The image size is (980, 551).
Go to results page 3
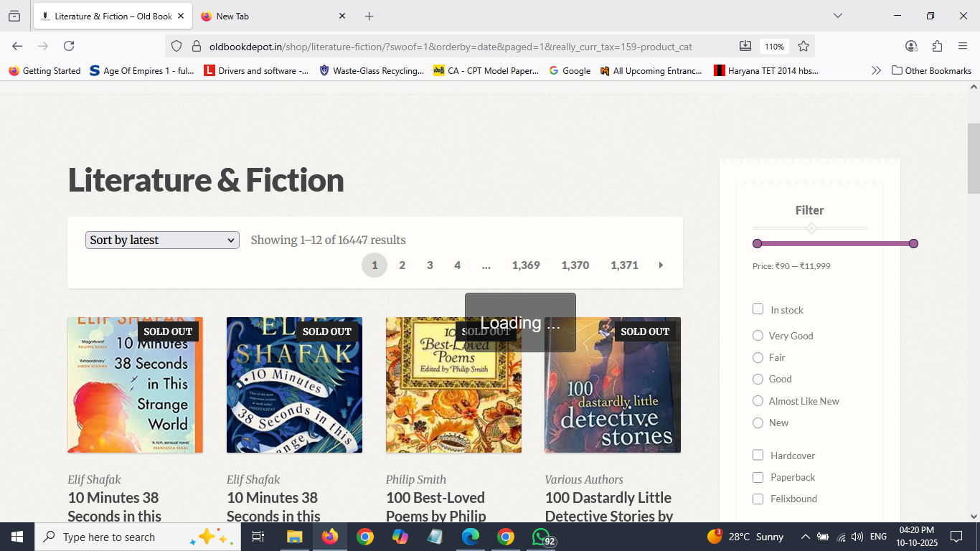click(430, 265)
